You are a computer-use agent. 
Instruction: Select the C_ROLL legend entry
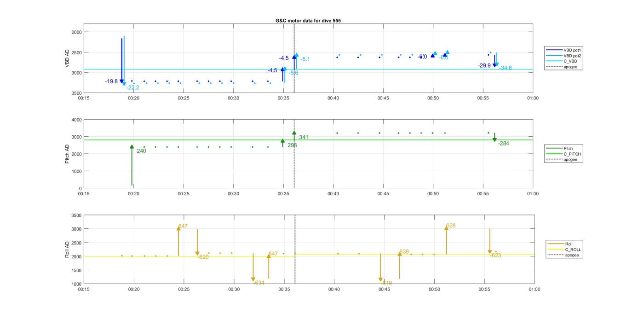click(x=565, y=249)
